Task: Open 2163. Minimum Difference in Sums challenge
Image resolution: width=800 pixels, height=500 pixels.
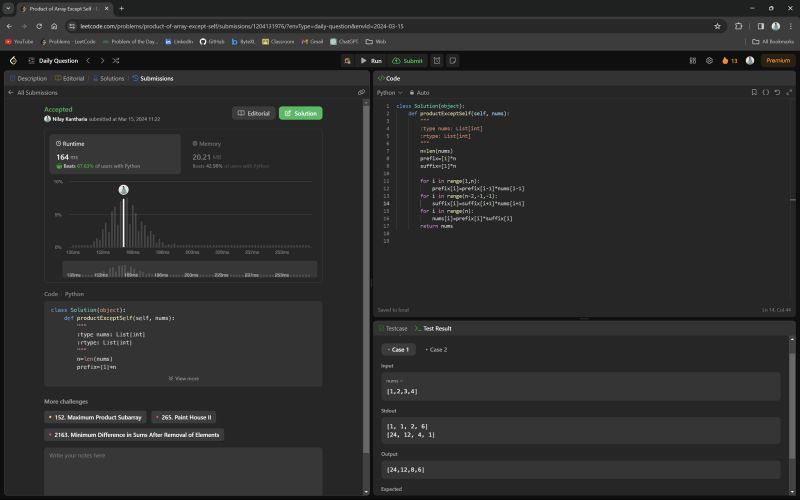Action: (x=134, y=435)
